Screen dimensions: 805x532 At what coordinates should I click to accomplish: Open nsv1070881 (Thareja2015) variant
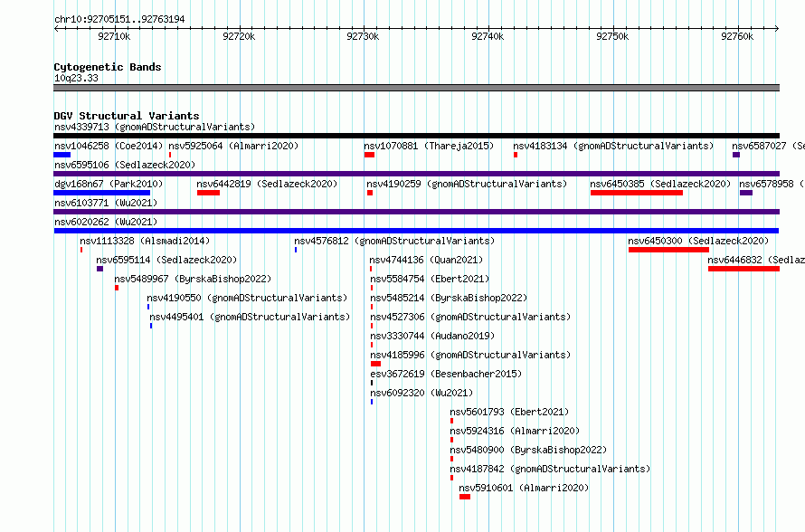(429, 146)
